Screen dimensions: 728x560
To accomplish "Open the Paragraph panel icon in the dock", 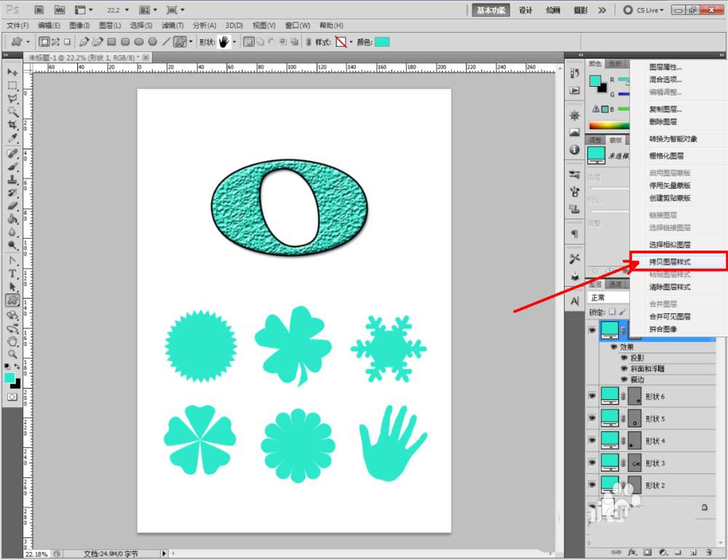I will tap(575, 234).
